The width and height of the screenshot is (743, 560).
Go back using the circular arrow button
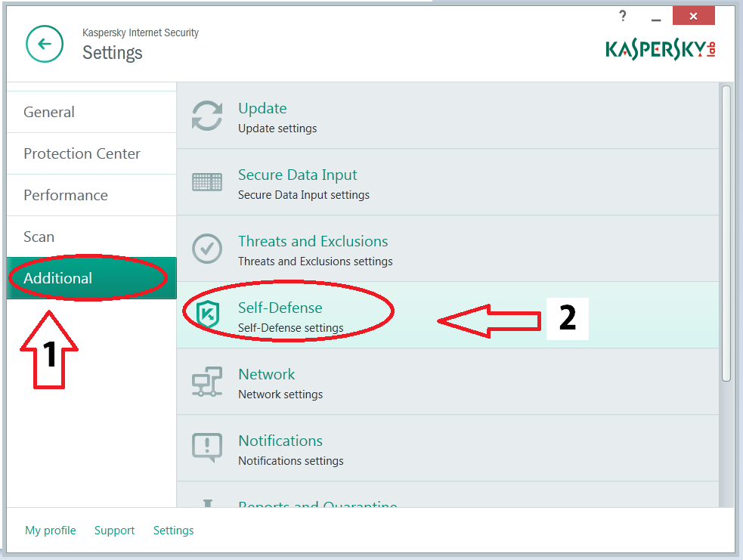[x=45, y=44]
